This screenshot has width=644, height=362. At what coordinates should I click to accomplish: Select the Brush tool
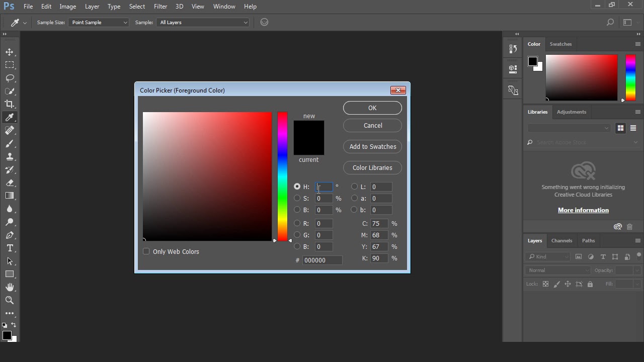point(10,143)
